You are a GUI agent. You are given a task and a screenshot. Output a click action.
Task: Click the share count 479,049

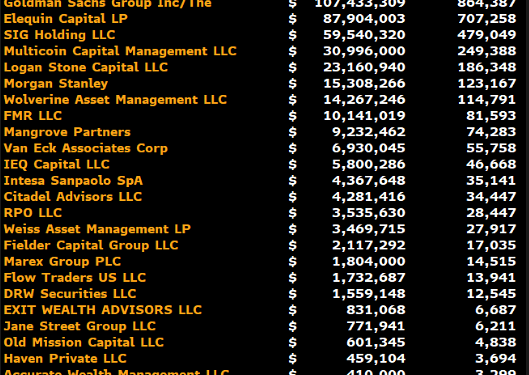(486, 35)
